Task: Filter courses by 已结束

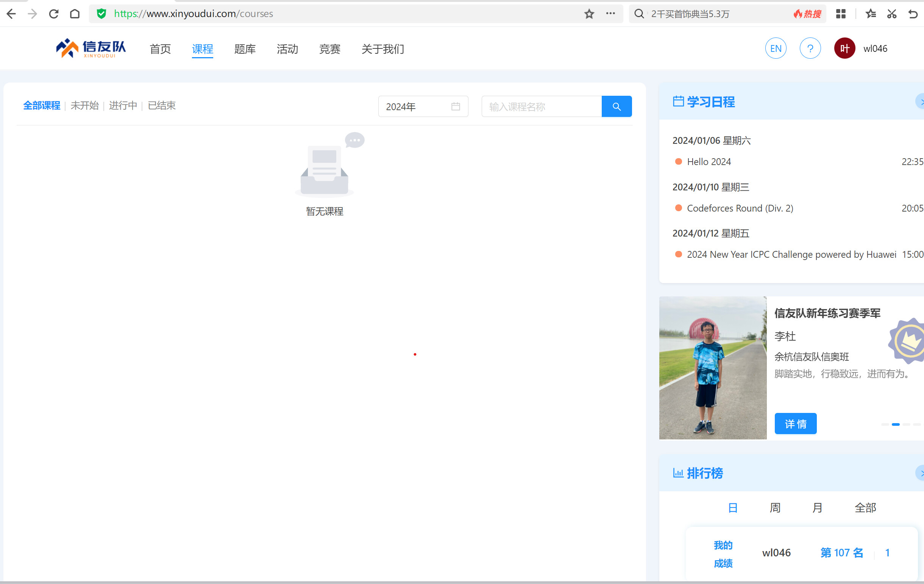Action: click(x=162, y=106)
